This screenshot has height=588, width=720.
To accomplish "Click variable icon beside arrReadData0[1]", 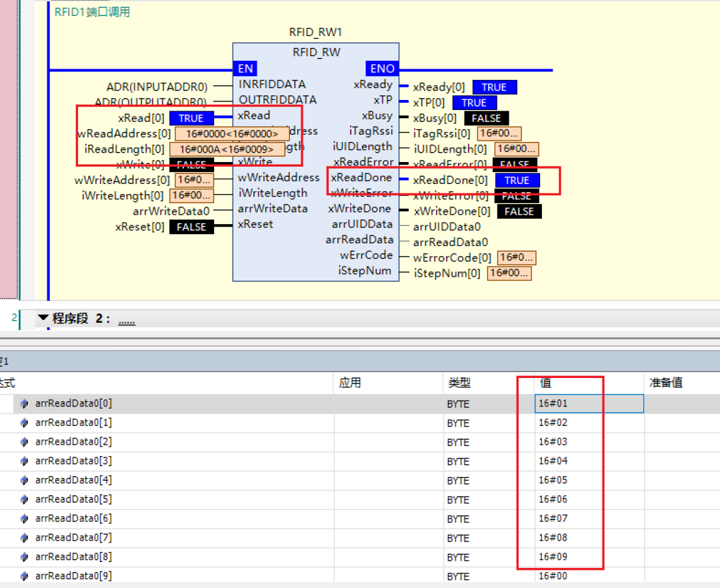I will 25,423.
